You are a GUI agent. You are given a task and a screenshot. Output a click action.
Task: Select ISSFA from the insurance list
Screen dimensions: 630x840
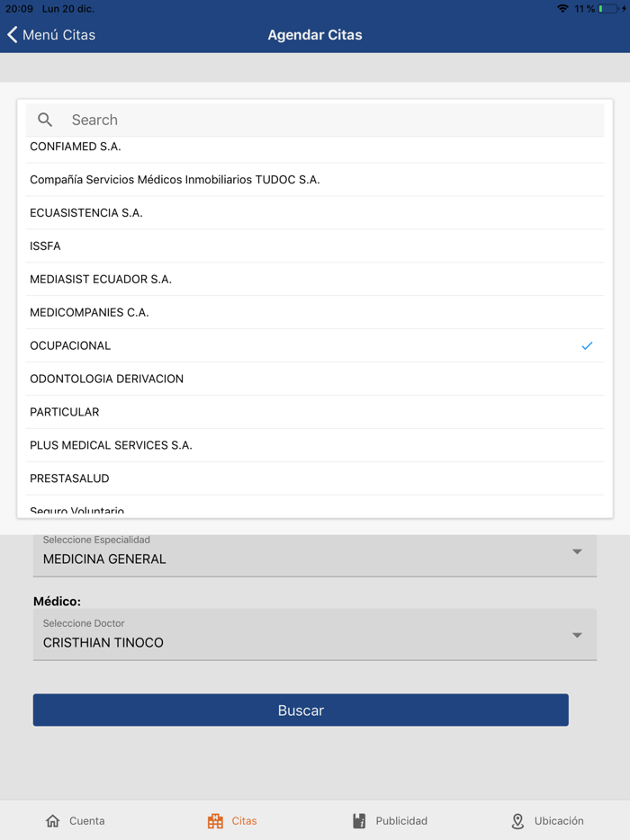[x=315, y=246]
